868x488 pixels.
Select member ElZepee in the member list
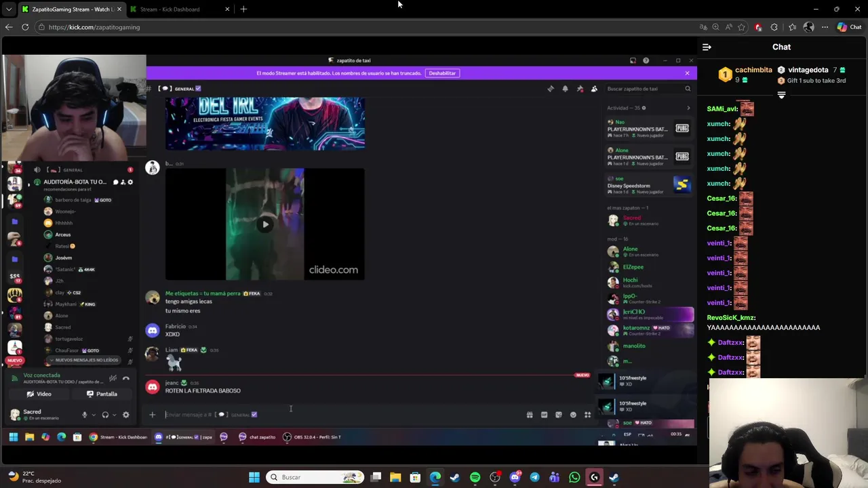(649, 267)
